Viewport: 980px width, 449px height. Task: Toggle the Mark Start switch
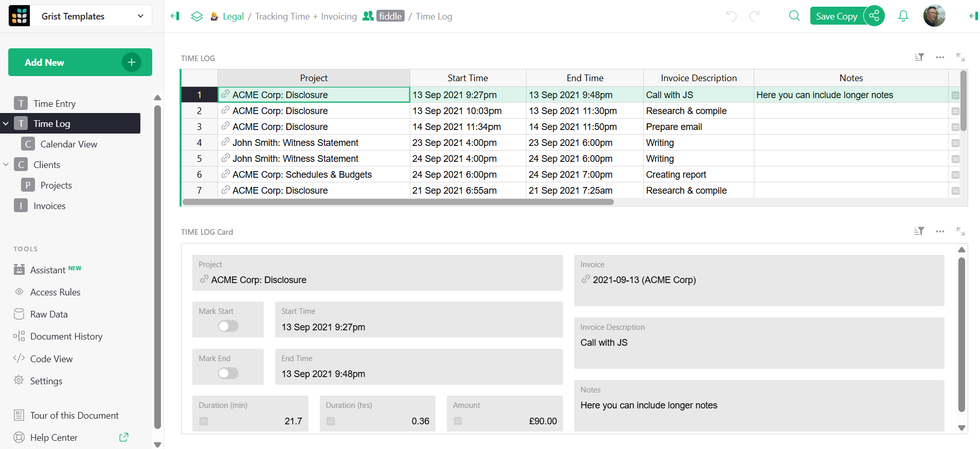click(x=228, y=326)
